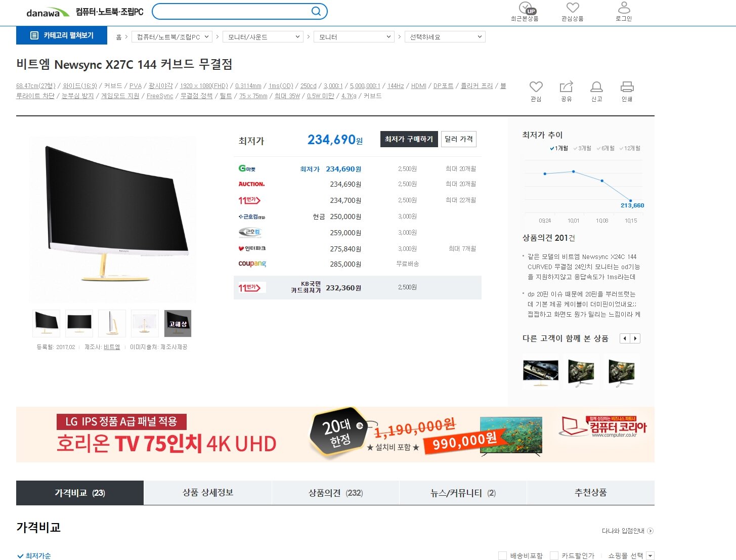Tick the 배송비포함 checkbox
This screenshot has width=736, height=560.
pos(502,555)
